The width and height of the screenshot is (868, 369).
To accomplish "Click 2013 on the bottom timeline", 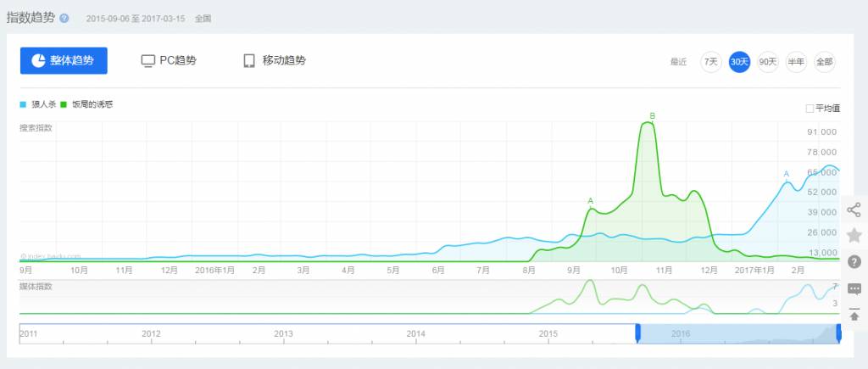I will (x=283, y=334).
